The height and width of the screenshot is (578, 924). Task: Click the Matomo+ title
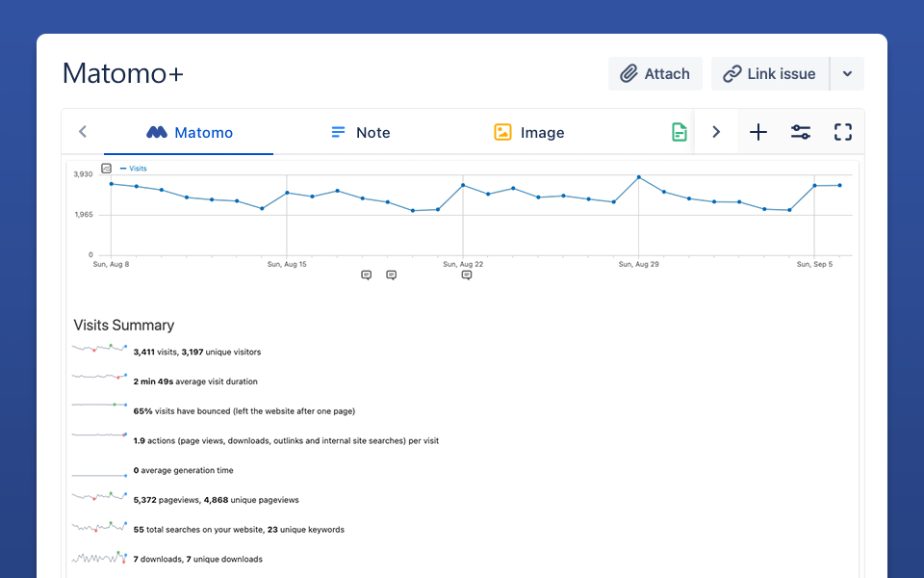(x=123, y=74)
